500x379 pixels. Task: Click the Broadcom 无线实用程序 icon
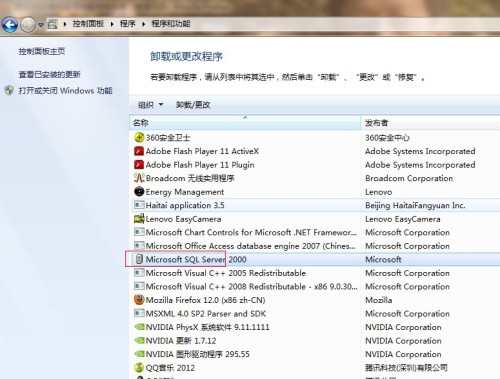click(139, 178)
